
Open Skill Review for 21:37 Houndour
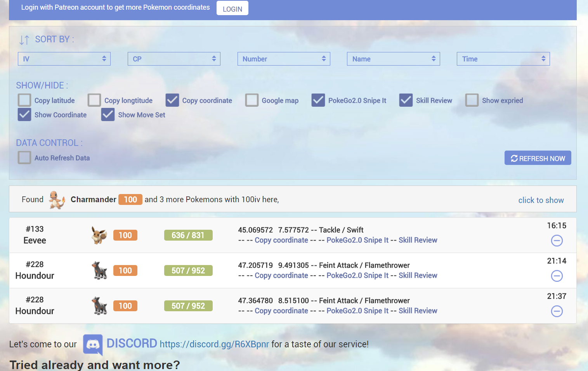coord(418,311)
